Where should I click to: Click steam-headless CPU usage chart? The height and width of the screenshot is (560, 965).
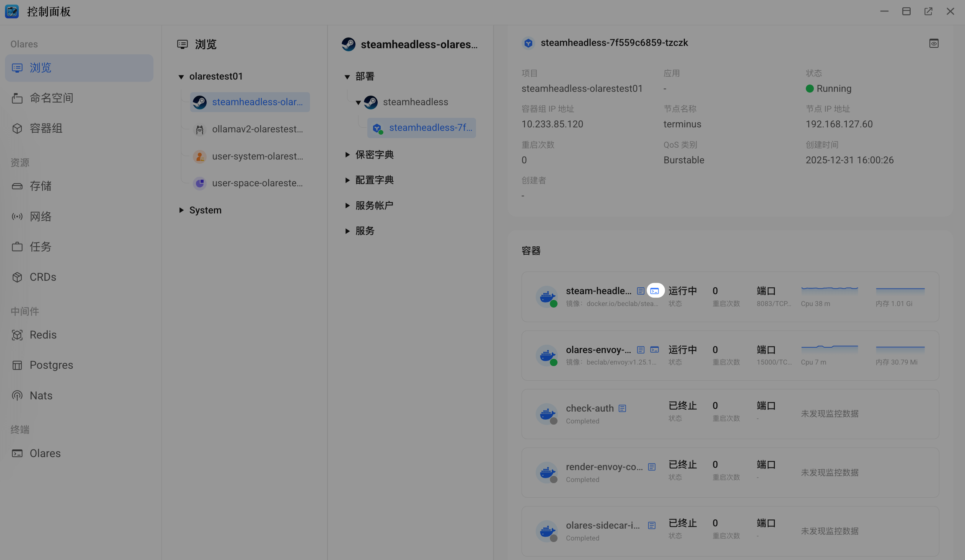pos(829,291)
